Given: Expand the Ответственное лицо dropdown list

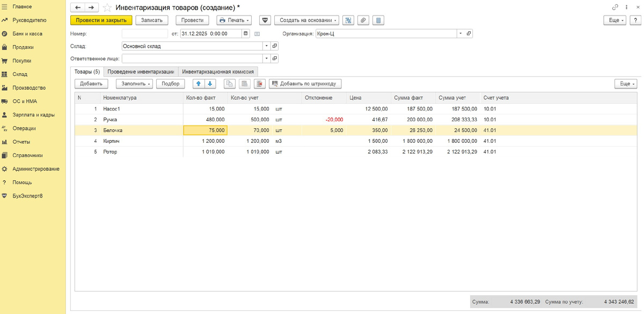Looking at the screenshot, I should 266,59.
